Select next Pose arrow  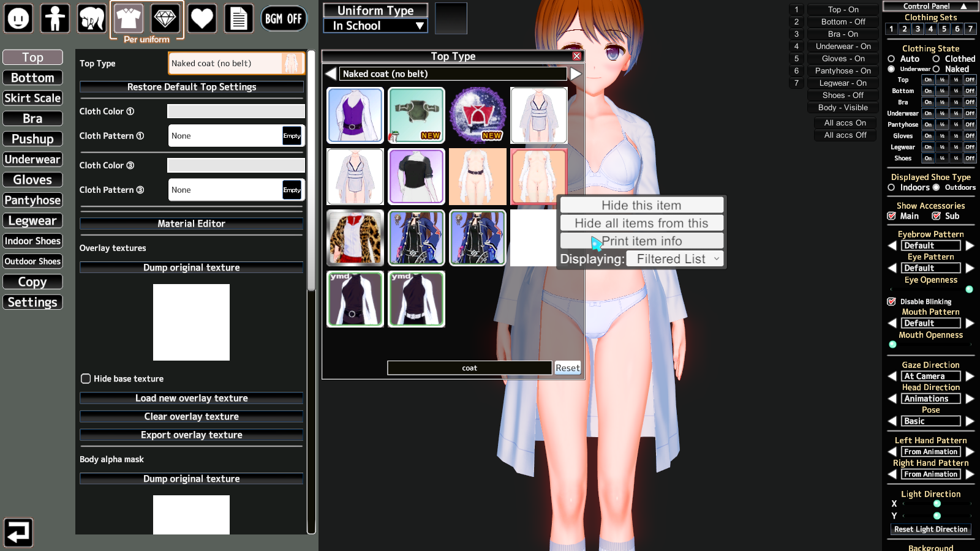(x=970, y=421)
